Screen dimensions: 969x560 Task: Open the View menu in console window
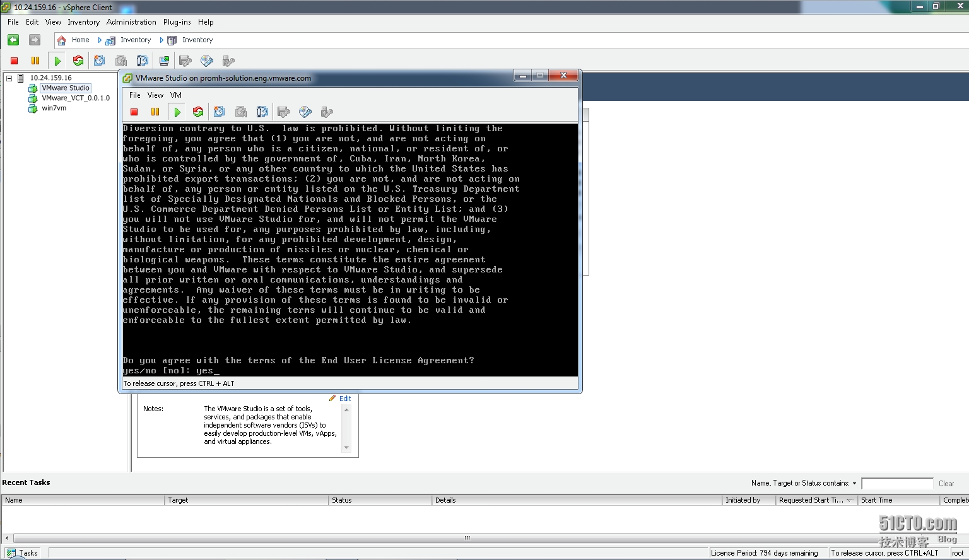(x=155, y=95)
